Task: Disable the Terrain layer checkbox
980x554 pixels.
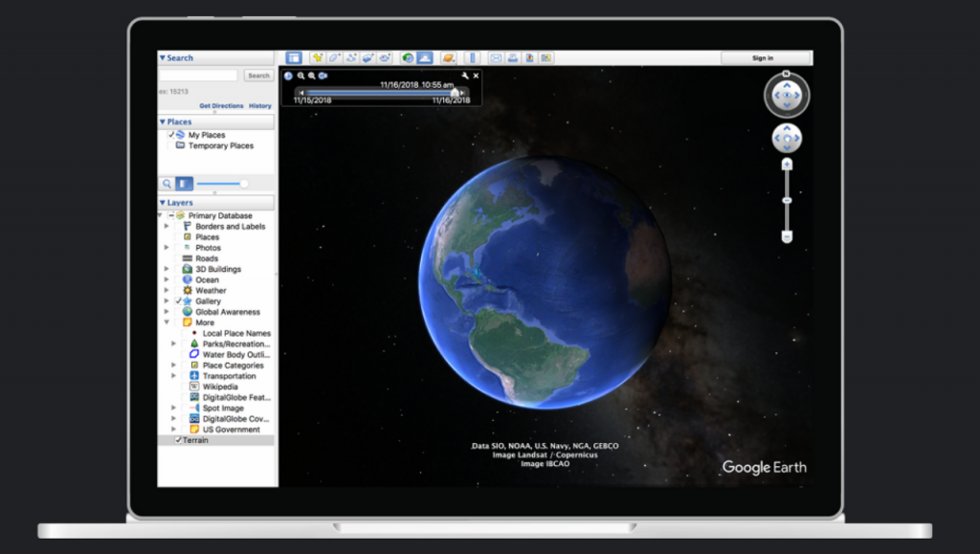Action: [x=178, y=440]
